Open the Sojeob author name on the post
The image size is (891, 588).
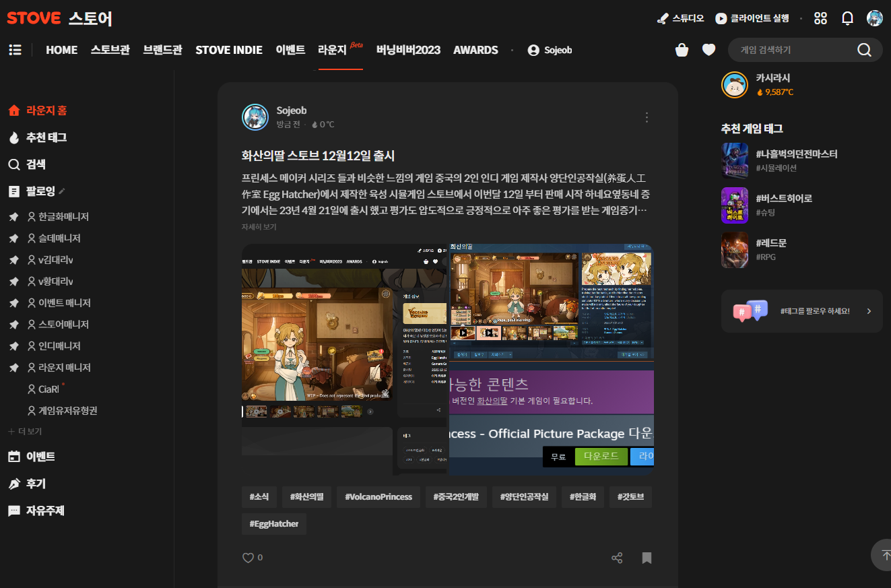tap(292, 110)
